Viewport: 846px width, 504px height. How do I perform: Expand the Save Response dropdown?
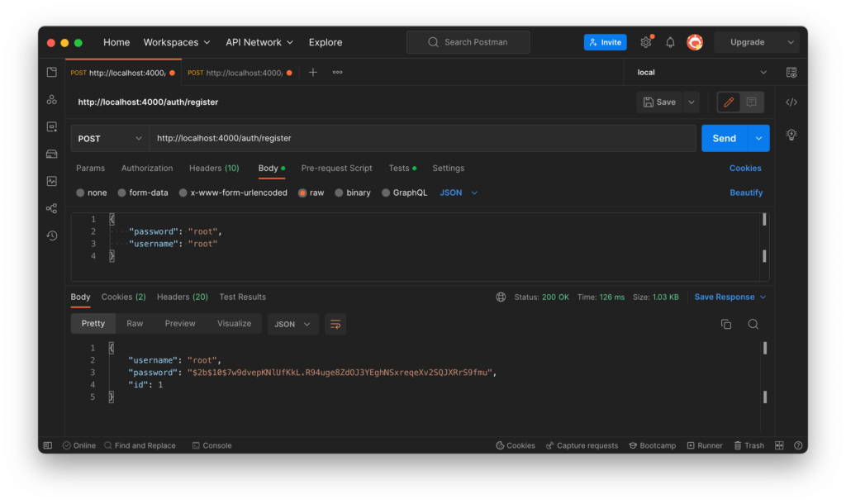(730, 297)
